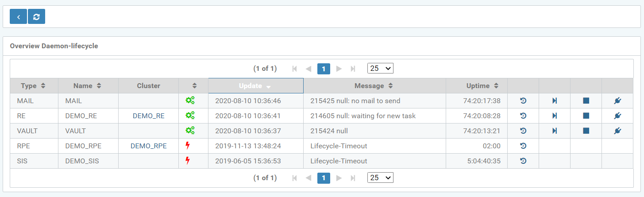Restart the DEMO_SIS daemon

(523, 161)
